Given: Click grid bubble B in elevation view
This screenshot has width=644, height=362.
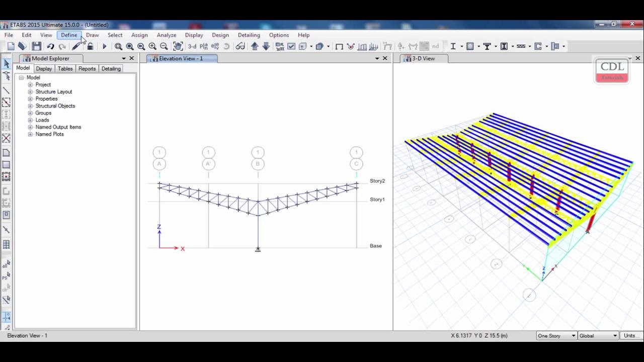Looking at the screenshot, I should 258,164.
